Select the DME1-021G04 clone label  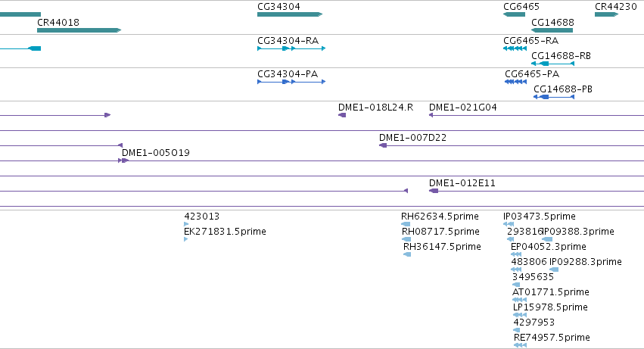coord(462,108)
